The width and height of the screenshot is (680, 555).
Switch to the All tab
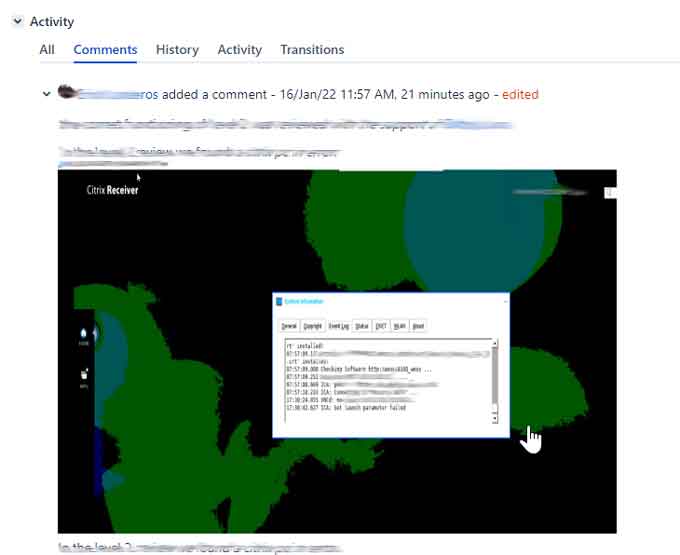tap(47, 49)
